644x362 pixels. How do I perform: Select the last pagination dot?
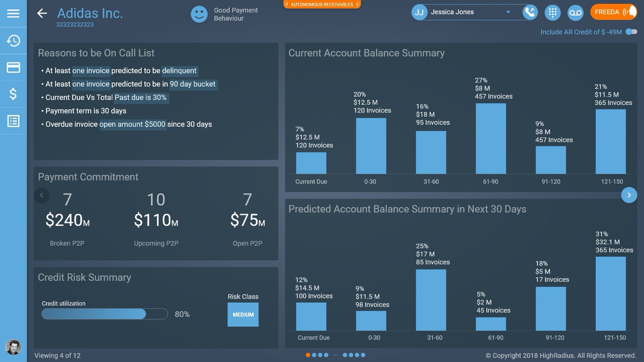point(363,355)
